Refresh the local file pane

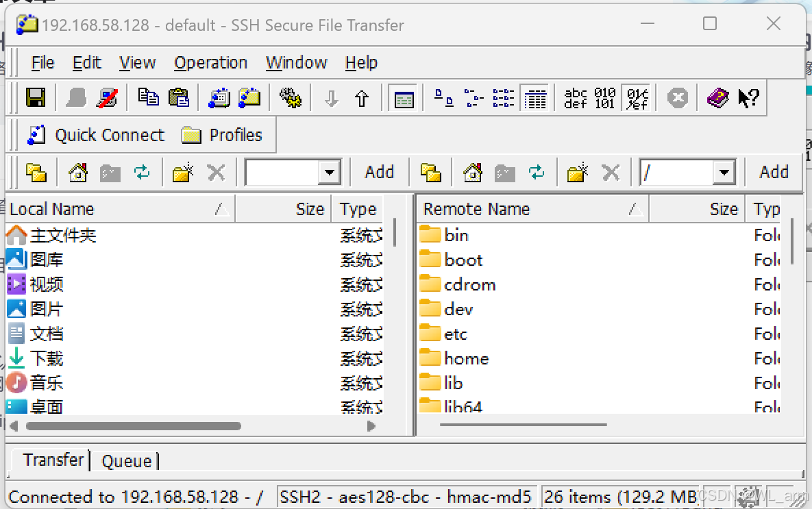point(142,172)
